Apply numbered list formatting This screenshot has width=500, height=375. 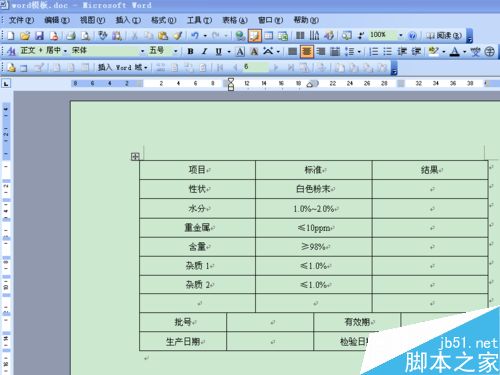[374, 51]
